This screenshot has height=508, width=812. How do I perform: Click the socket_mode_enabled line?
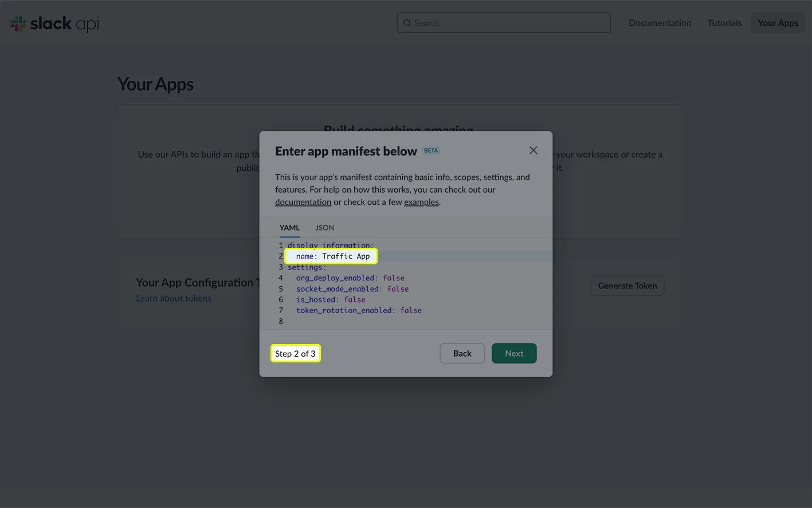(352, 289)
